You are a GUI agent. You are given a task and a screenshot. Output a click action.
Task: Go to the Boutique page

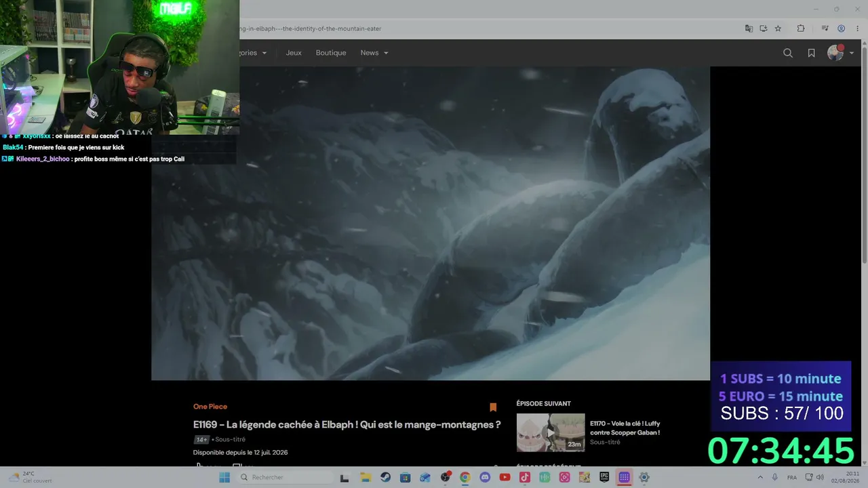331,53
